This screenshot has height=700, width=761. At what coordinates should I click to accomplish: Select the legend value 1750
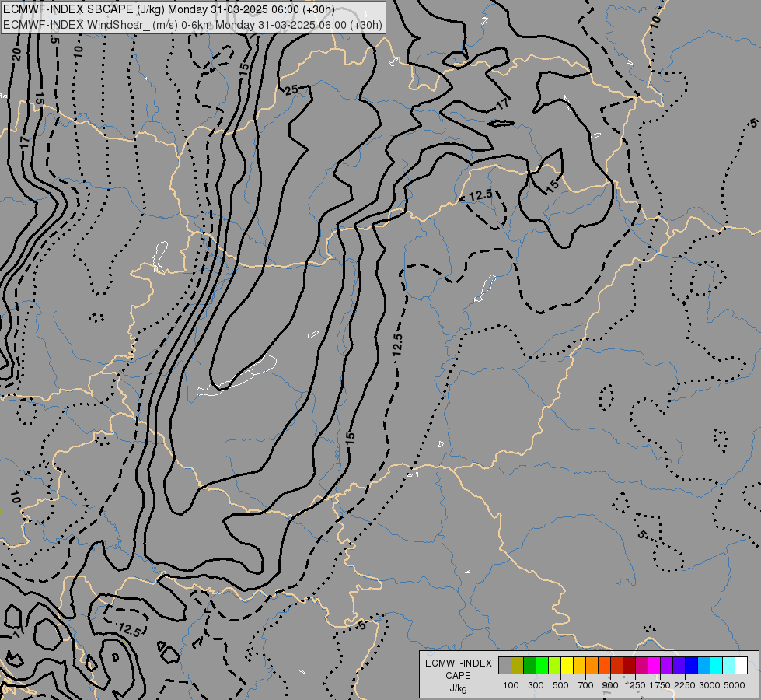(x=660, y=685)
